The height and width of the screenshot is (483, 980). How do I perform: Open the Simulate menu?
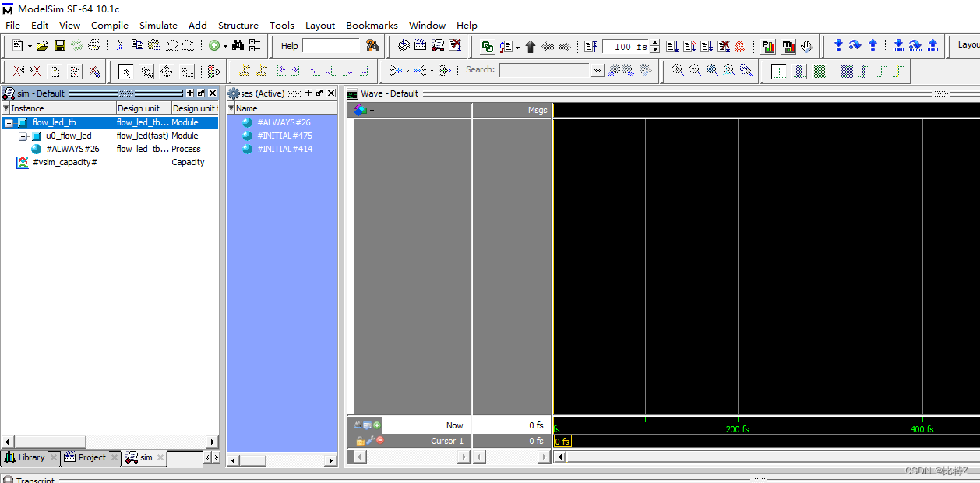(x=158, y=25)
